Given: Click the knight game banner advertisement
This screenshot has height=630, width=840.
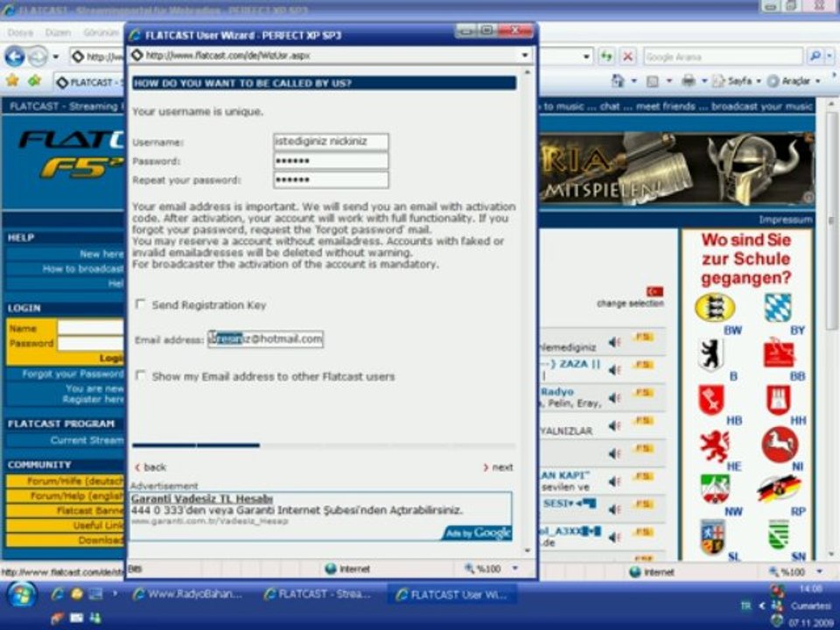Looking at the screenshot, I should pyautogui.click(x=677, y=169).
